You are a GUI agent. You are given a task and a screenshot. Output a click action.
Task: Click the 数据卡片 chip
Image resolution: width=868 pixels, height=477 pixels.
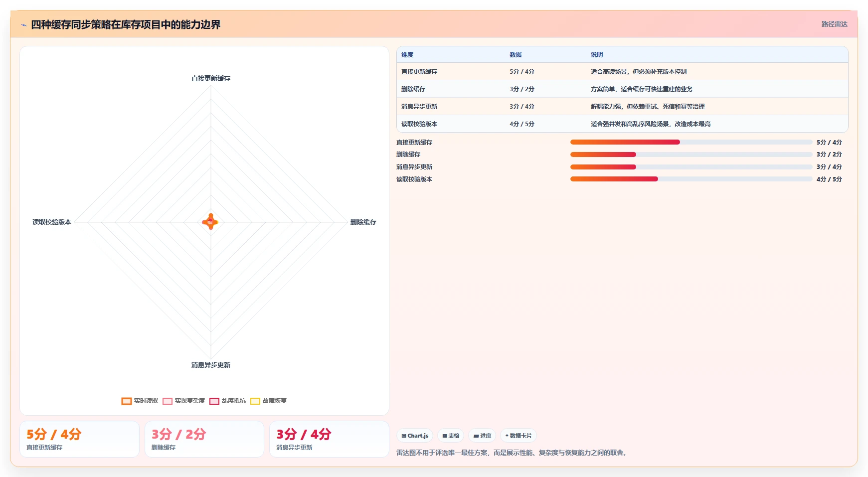point(519,436)
